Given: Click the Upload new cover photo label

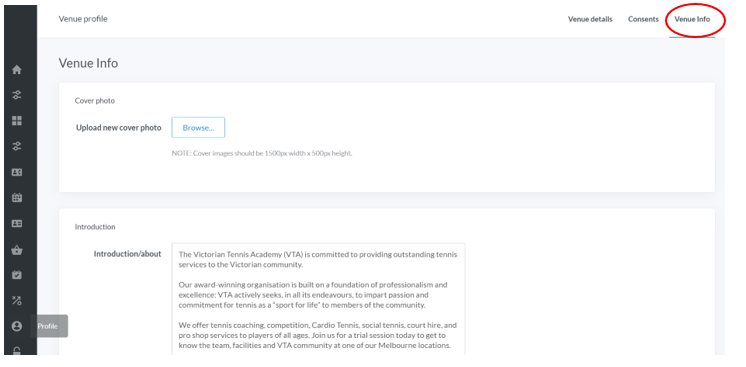Looking at the screenshot, I should click(118, 128).
